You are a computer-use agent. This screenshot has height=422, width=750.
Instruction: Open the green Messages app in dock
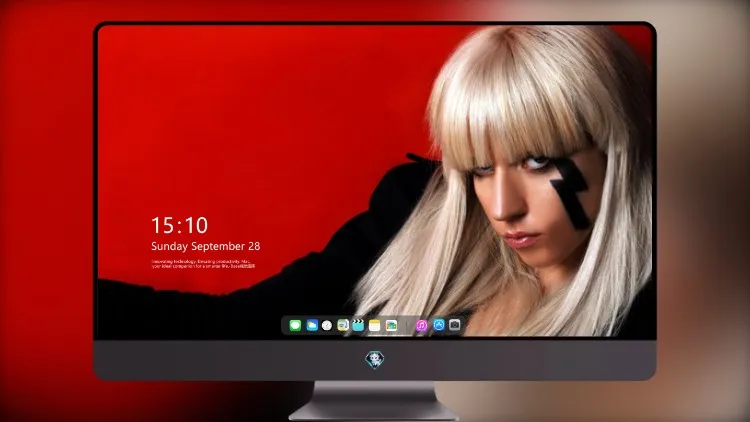295,325
